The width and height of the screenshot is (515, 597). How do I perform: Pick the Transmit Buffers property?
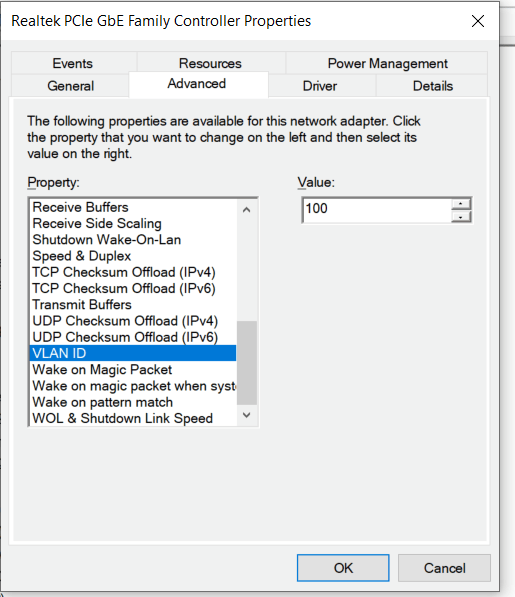coord(133,305)
